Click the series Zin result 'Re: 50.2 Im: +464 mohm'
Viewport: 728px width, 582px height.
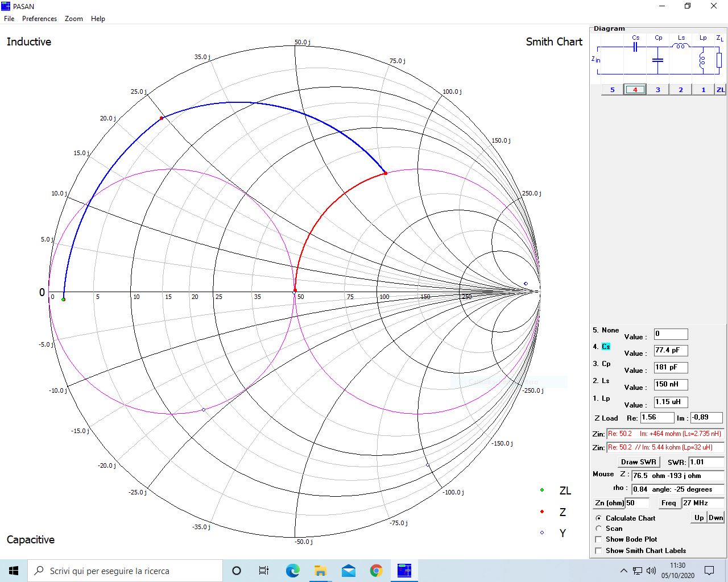pos(665,434)
